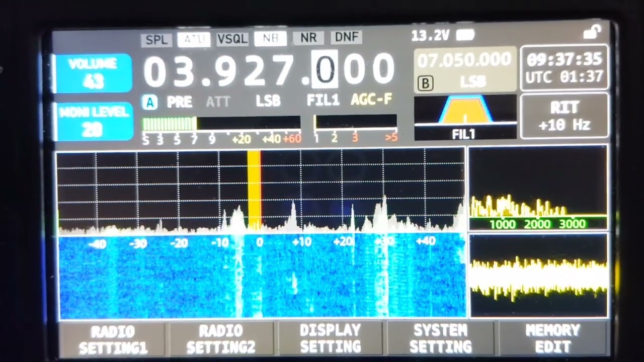Screen dimensions: 644x362
Task: Tap the VOLUME 43 button
Action: click(x=93, y=73)
